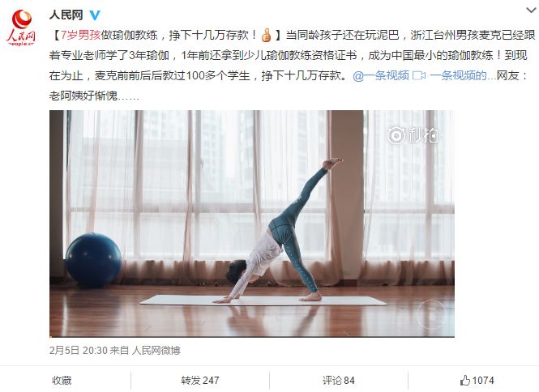
Task: Open the 2月5日 20:30 timestamp link
Action: [x=79, y=350]
